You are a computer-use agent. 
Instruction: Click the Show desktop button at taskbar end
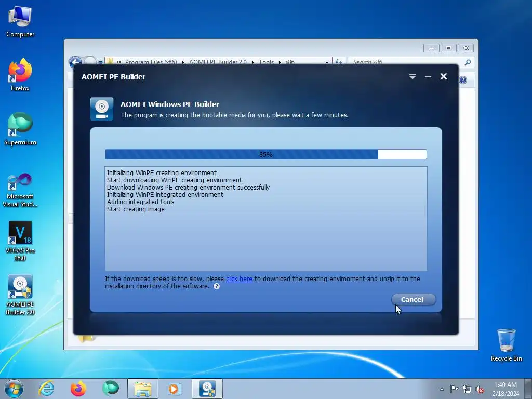click(528, 389)
